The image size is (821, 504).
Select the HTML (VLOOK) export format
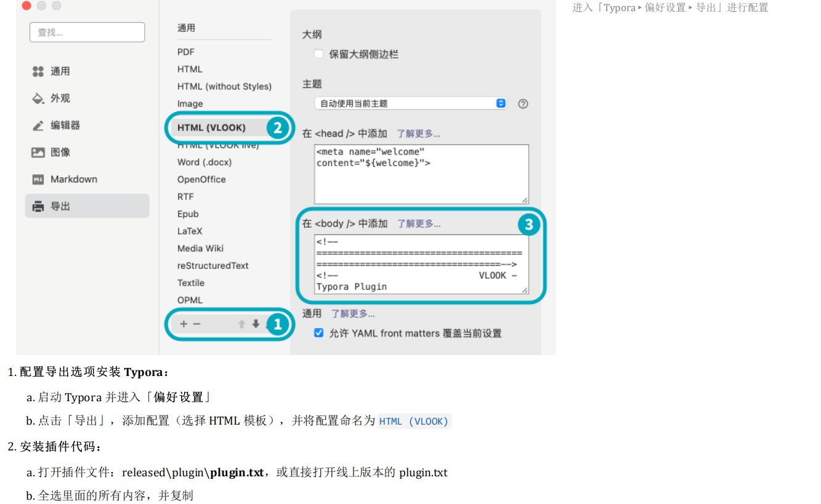pos(211,127)
